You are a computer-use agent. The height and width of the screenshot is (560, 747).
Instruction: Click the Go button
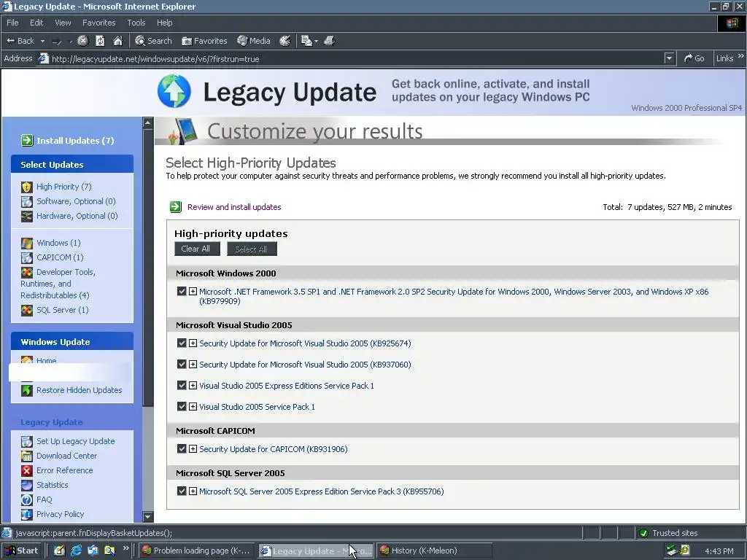click(694, 58)
